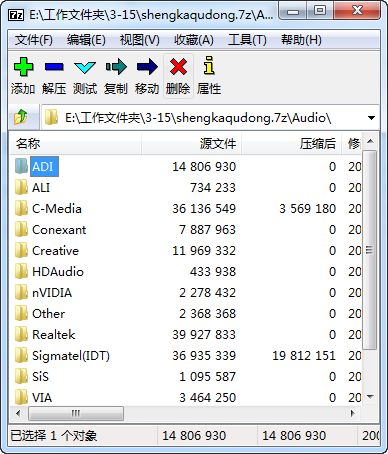Click the Copy (复制) arrow icon
The width and height of the screenshot is (388, 454).
coord(116,67)
